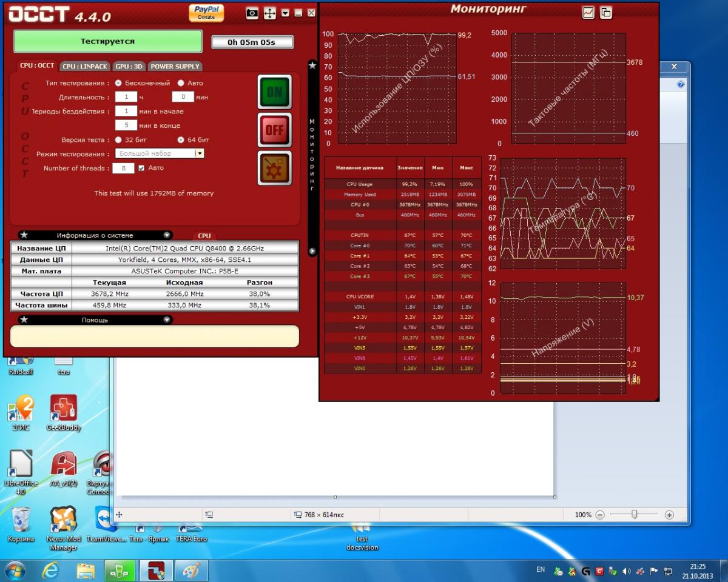Open the GPU : 3D tab
This screenshot has height=582, width=728.
pyautogui.click(x=129, y=66)
